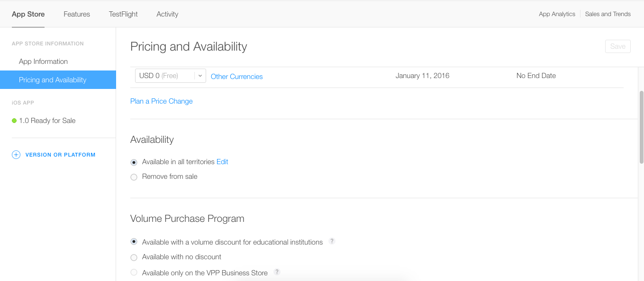This screenshot has height=281, width=644.
Task: Click the January 11, 2016 start date
Action: 423,76
